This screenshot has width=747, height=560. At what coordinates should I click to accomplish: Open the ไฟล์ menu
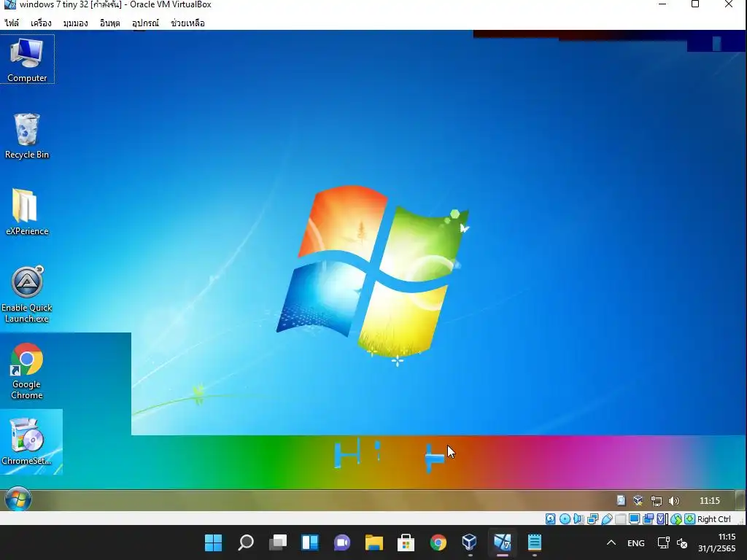point(12,23)
